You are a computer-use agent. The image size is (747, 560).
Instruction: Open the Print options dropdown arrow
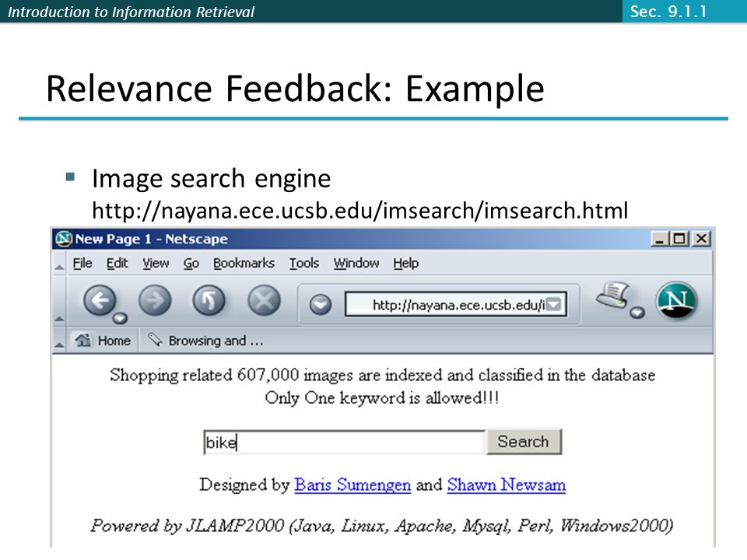pos(637,313)
